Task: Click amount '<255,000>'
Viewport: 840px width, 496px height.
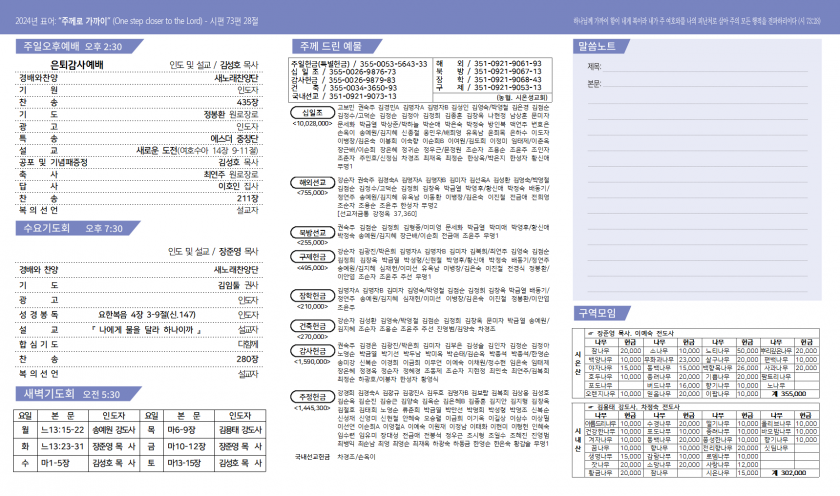Action: click(312, 243)
